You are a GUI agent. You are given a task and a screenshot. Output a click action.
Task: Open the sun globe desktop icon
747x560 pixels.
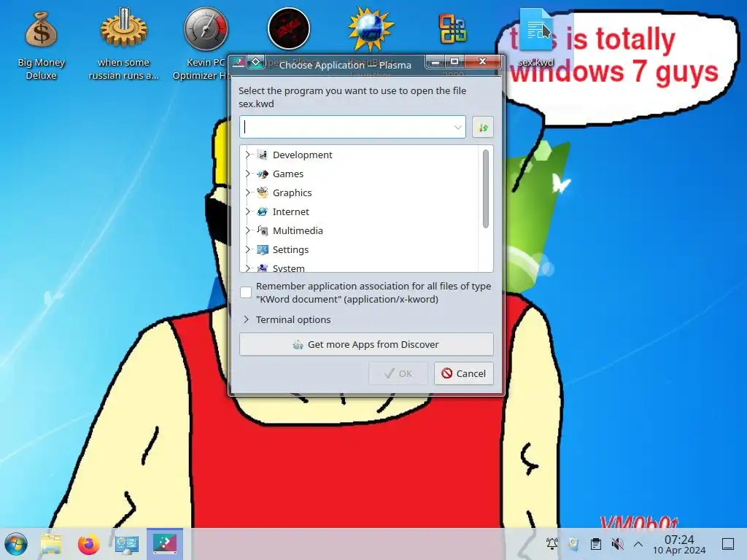point(371,28)
